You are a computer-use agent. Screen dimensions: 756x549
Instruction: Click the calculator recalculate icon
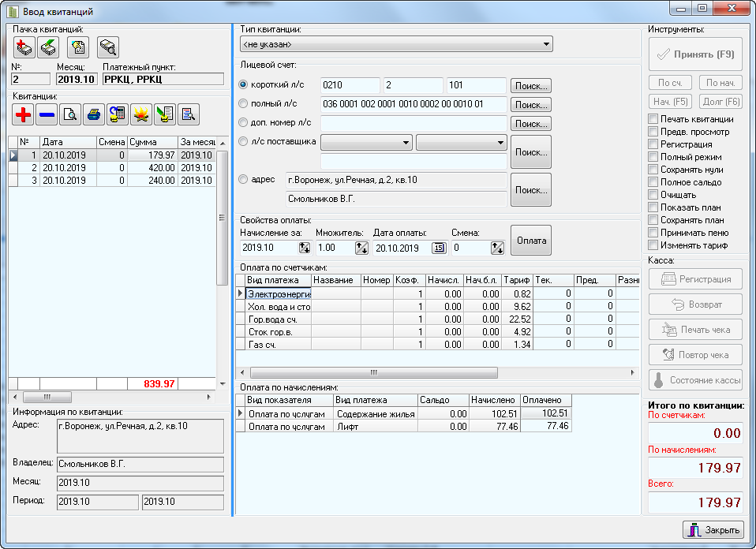click(118, 115)
